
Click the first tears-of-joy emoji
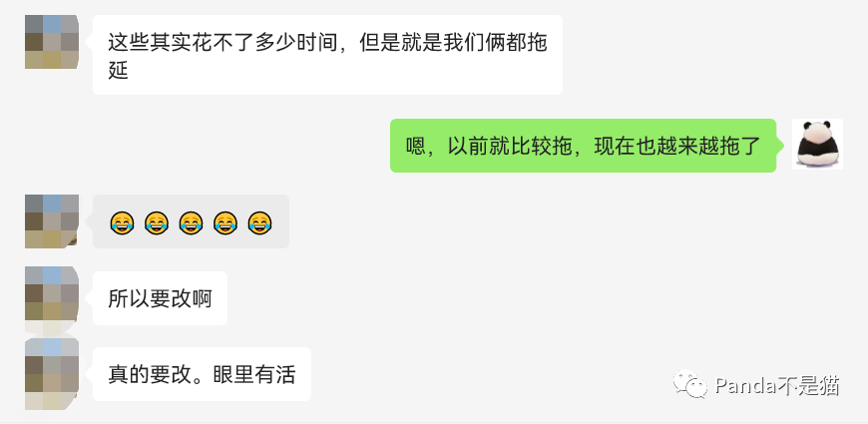(x=122, y=222)
